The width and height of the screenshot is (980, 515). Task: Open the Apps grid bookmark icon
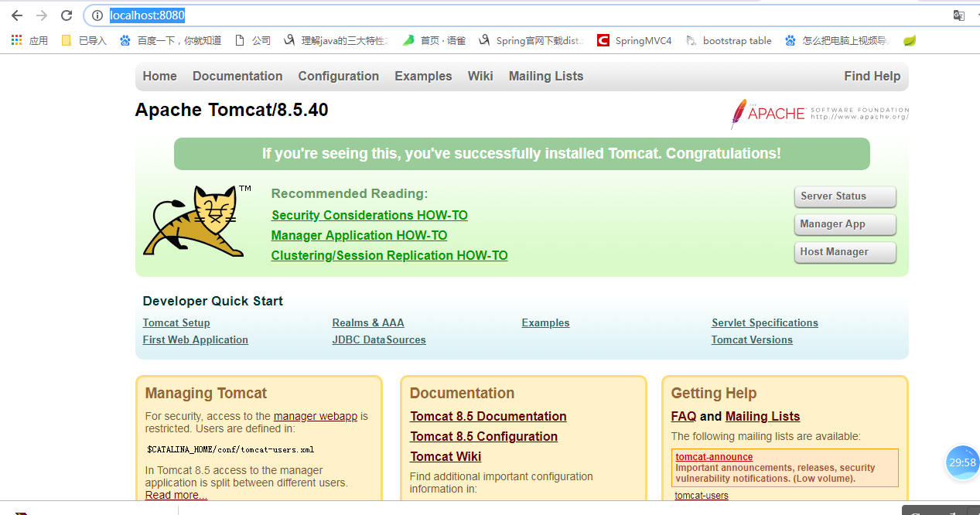point(17,40)
